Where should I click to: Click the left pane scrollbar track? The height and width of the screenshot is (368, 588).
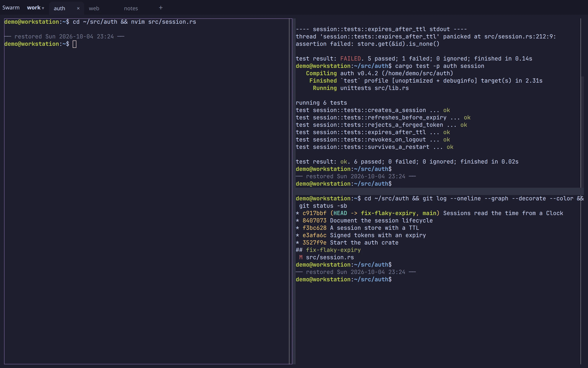[x=291, y=191]
